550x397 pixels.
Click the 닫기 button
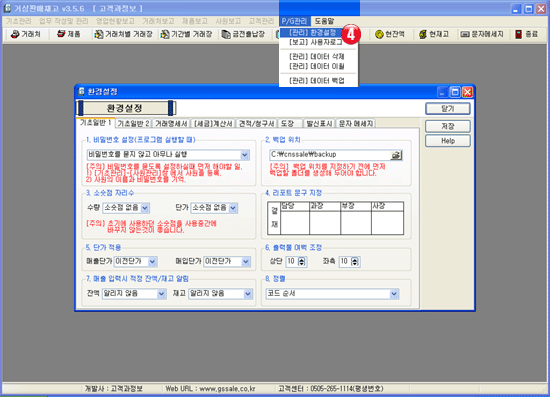(x=448, y=109)
